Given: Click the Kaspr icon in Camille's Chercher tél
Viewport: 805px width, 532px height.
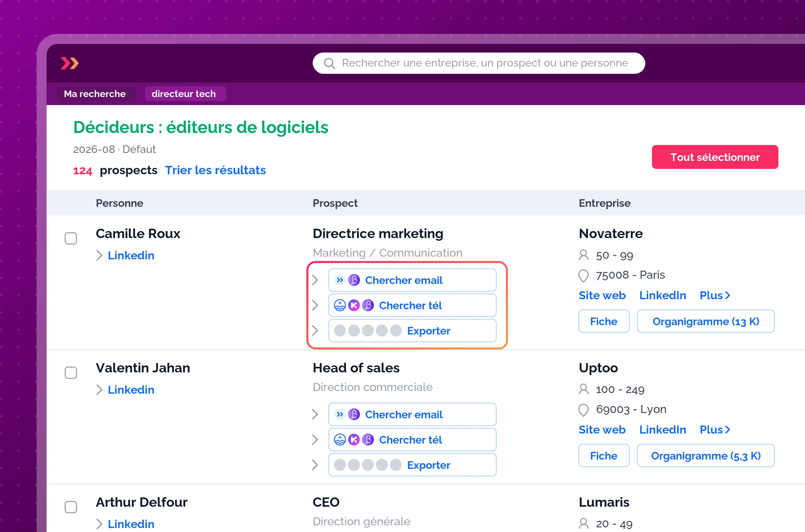Looking at the screenshot, I should click(354, 305).
